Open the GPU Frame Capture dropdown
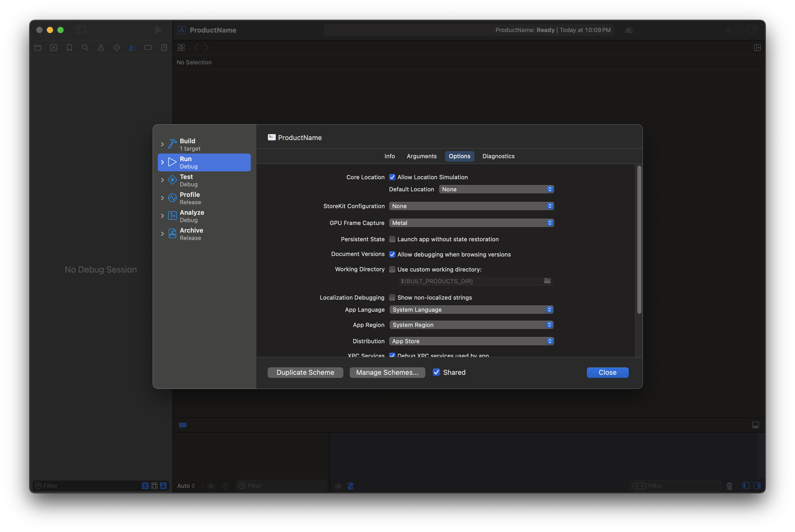Viewport: 795px width, 532px height. click(x=471, y=223)
